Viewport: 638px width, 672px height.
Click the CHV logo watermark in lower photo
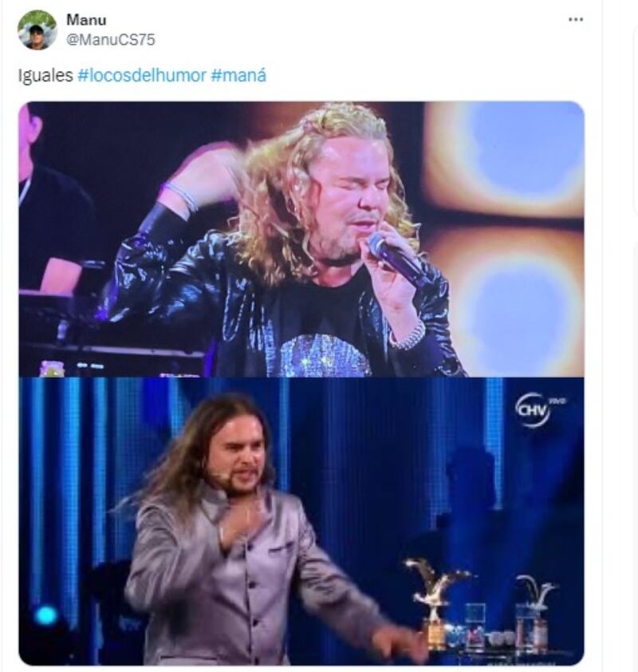[x=538, y=410]
